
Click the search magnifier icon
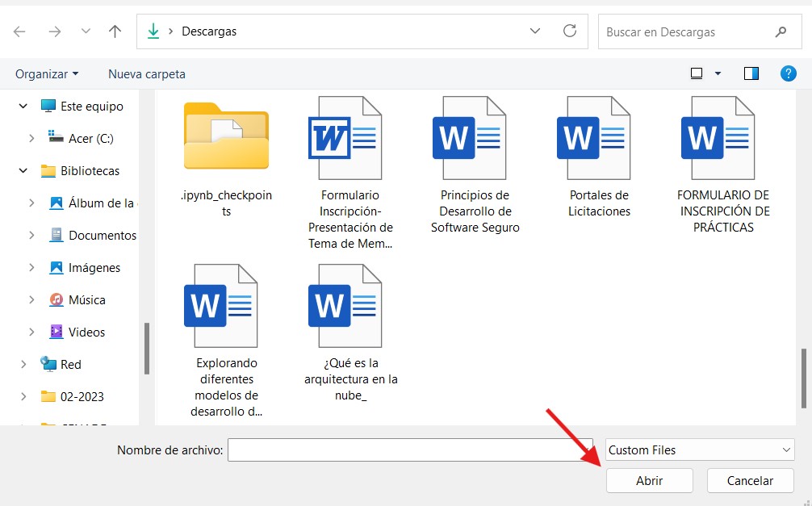(781, 31)
